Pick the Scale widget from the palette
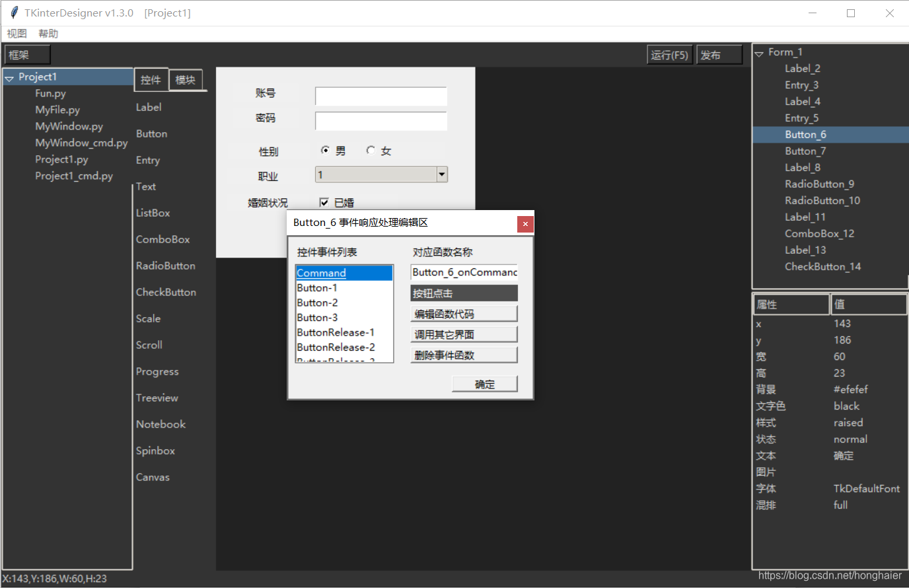Screen dimensions: 909x588 click(148, 318)
